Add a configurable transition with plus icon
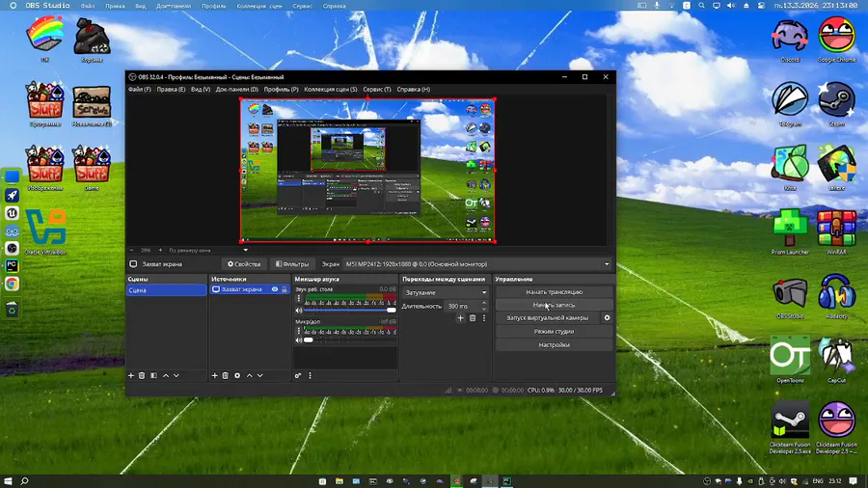The width and height of the screenshot is (868, 488). [x=461, y=318]
